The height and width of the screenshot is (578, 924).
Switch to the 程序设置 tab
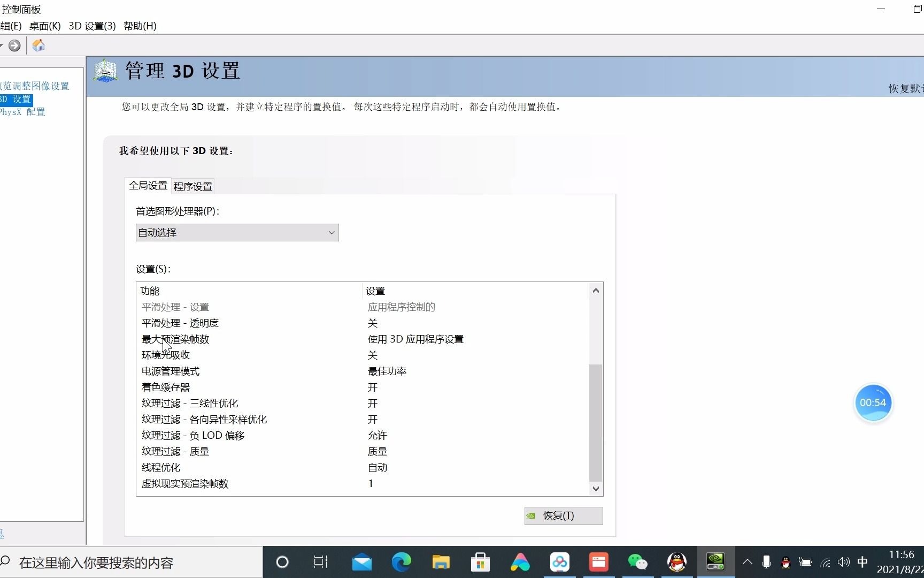click(192, 186)
